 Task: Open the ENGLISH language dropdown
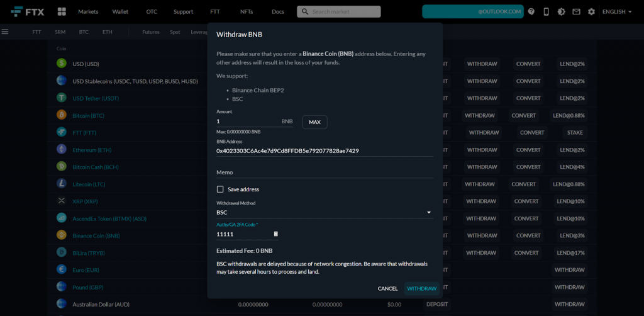click(617, 11)
